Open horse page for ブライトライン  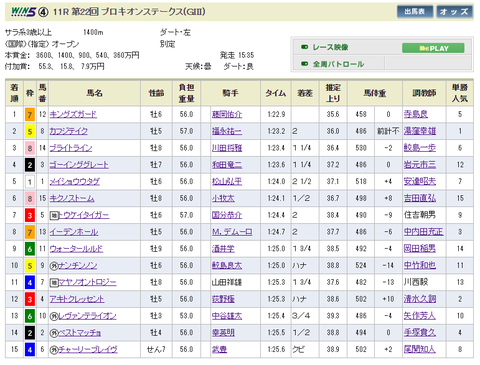coord(71,148)
